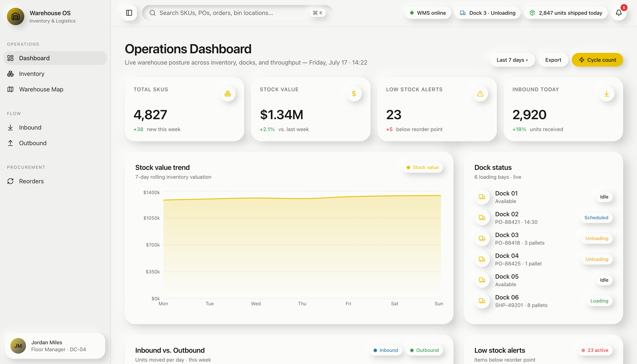Click the Dock 06 truck icon

(x=482, y=301)
